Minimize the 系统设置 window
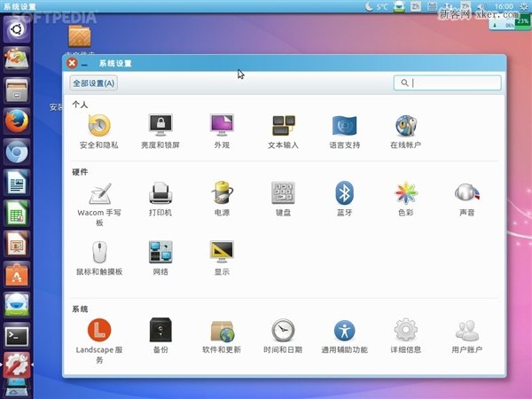This screenshot has width=532, height=399. coord(84,64)
